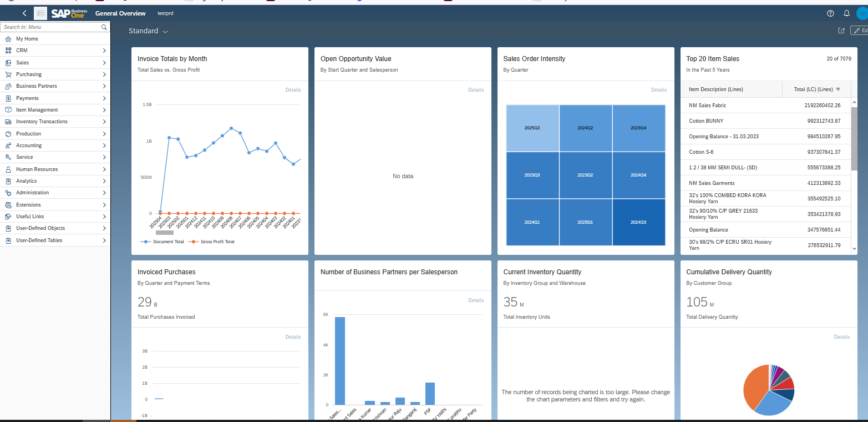
Task: Open Details link on Sales Order Intensity
Action: [x=658, y=90]
